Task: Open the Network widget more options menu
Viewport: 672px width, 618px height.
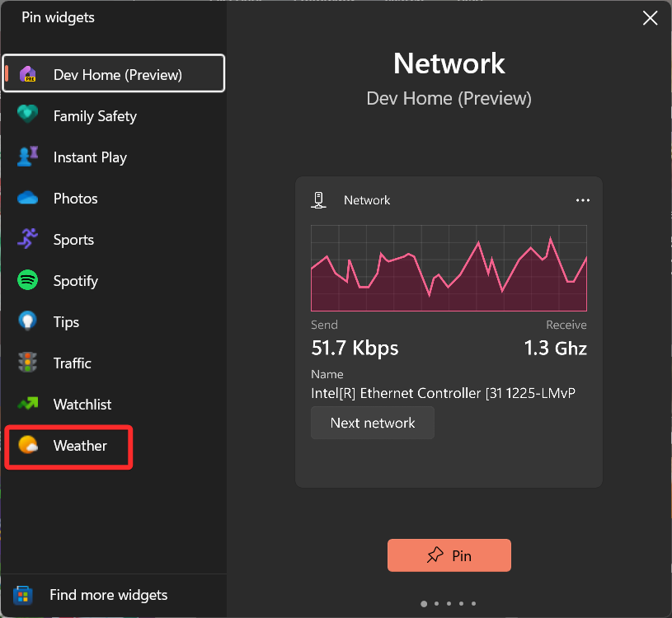Action: [x=582, y=200]
